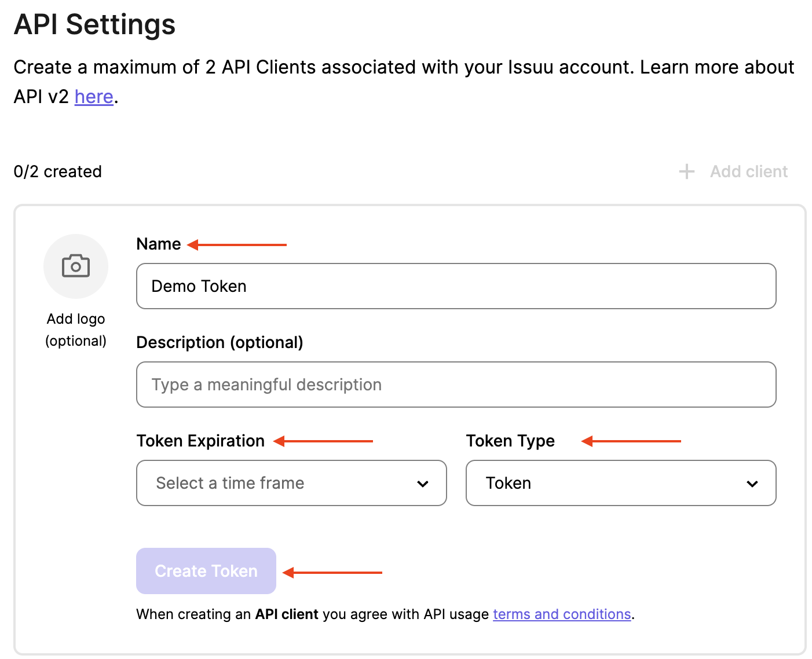Viewport: 812px width, 659px height.
Task: Expand the Token Type chevron arrow
Action: 752,483
